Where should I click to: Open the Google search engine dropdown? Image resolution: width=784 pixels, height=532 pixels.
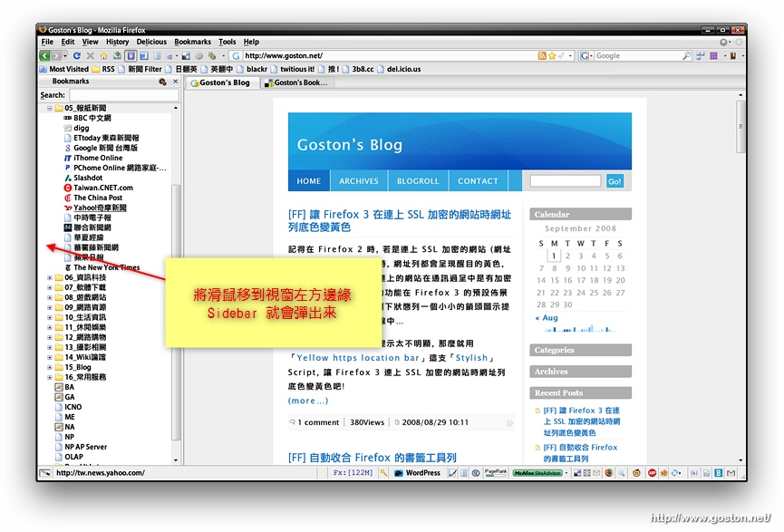tap(586, 55)
